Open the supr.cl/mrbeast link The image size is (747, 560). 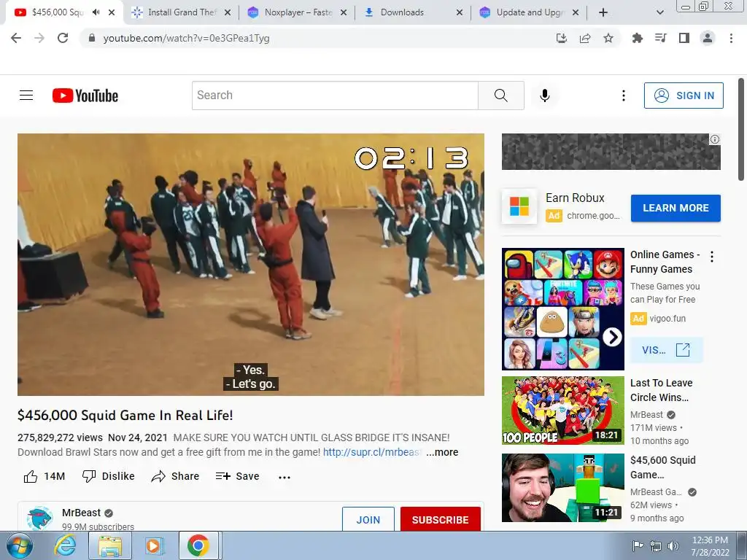(372, 452)
